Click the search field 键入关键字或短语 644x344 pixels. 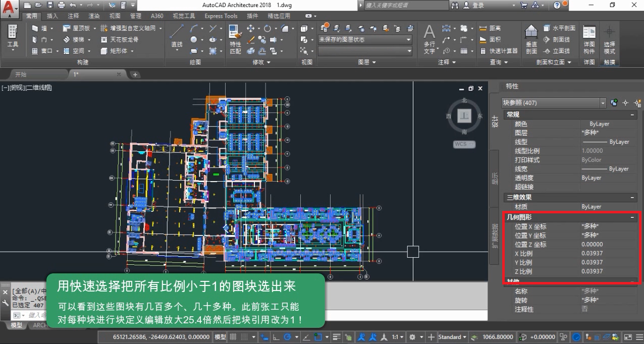click(405, 5)
